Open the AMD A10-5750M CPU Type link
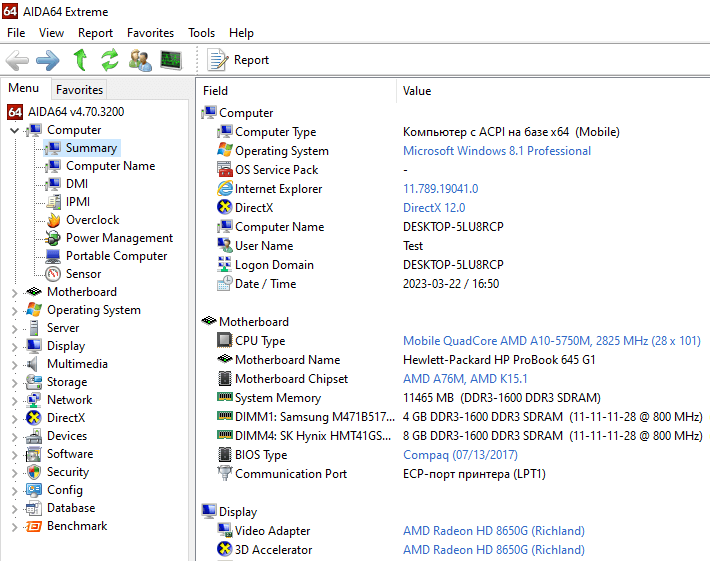This screenshot has height=561, width=710. point(552,341)
